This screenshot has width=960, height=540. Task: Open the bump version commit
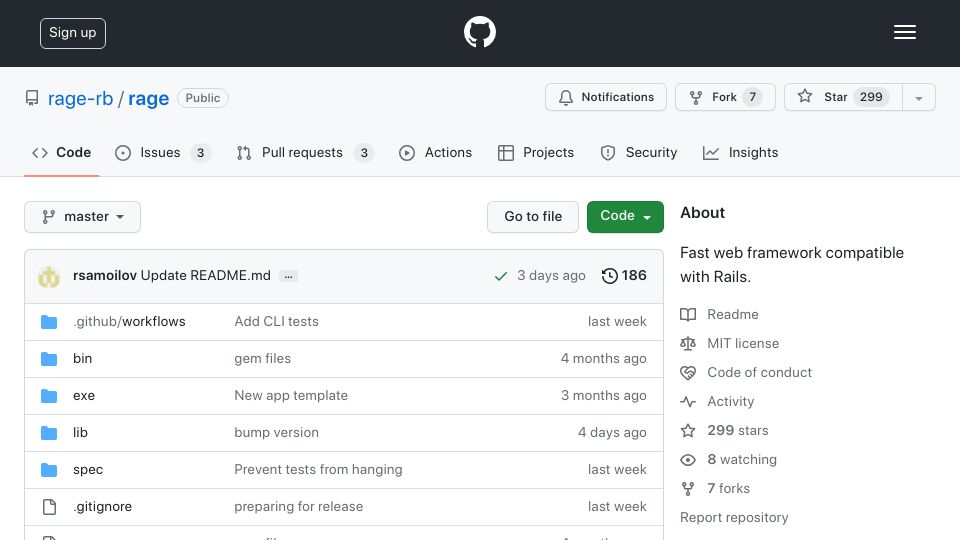[x=276, y=432]
